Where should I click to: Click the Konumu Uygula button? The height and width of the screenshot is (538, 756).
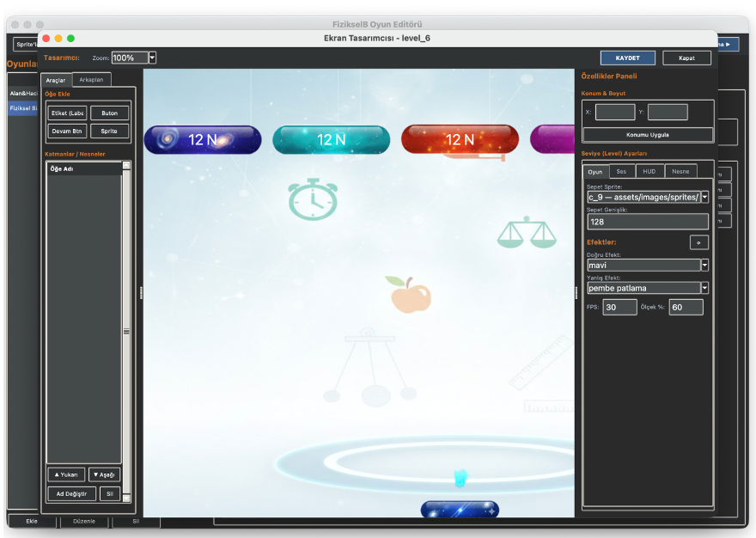click(648, 134)
